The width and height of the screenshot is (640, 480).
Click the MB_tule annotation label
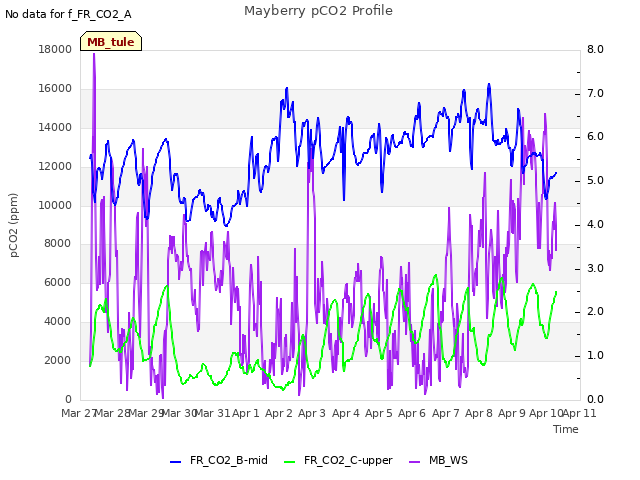(111, 41)
